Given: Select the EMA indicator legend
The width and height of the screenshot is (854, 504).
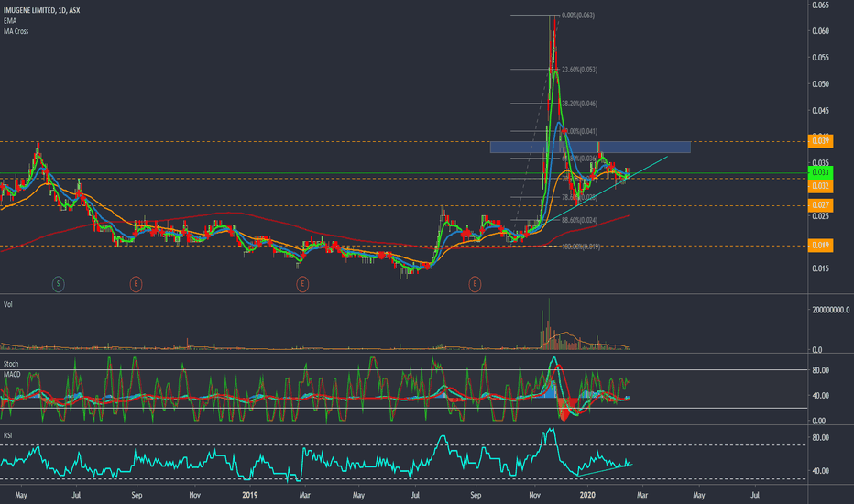Looking at the screenshot, I should [x=10, y=21].
